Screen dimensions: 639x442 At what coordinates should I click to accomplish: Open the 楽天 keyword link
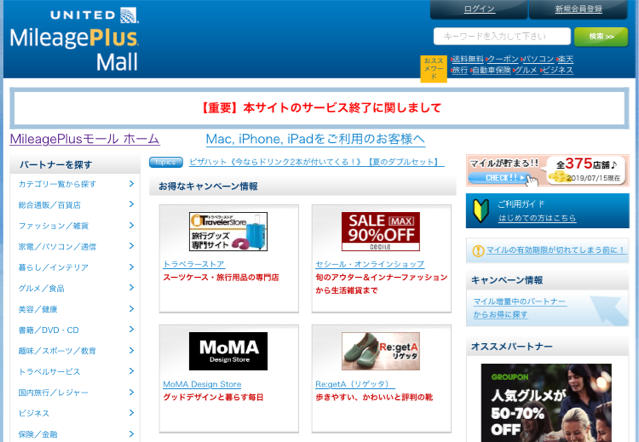point(565,59)
